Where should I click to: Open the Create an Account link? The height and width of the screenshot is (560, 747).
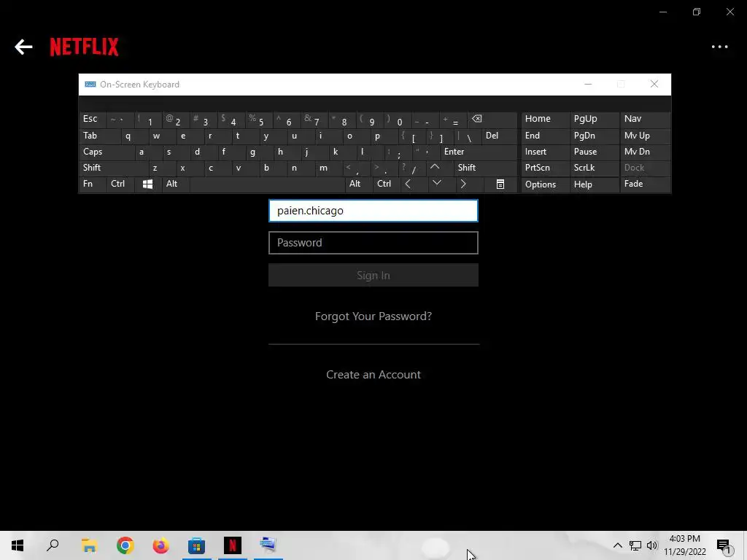pos(373,375)
